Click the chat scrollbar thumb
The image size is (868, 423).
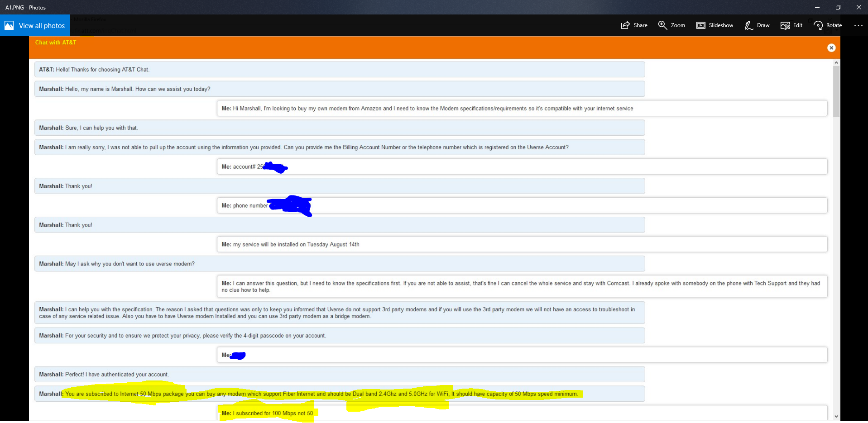[x=836, y=91]
